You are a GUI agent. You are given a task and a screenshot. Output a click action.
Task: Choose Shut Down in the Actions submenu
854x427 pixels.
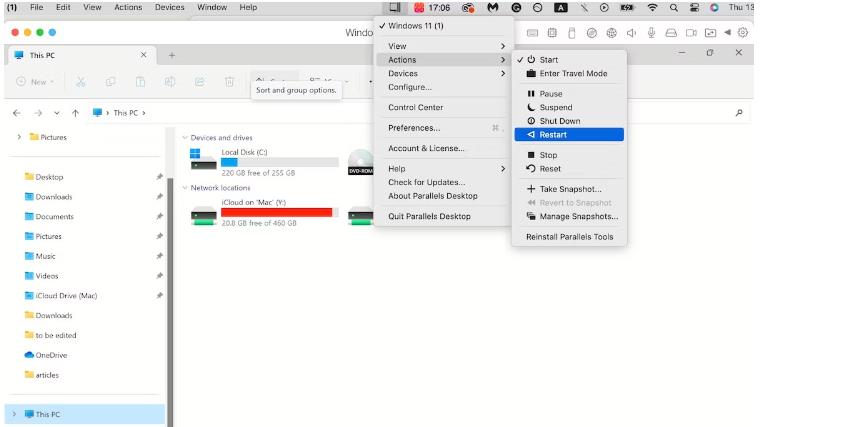click(569, 121)
